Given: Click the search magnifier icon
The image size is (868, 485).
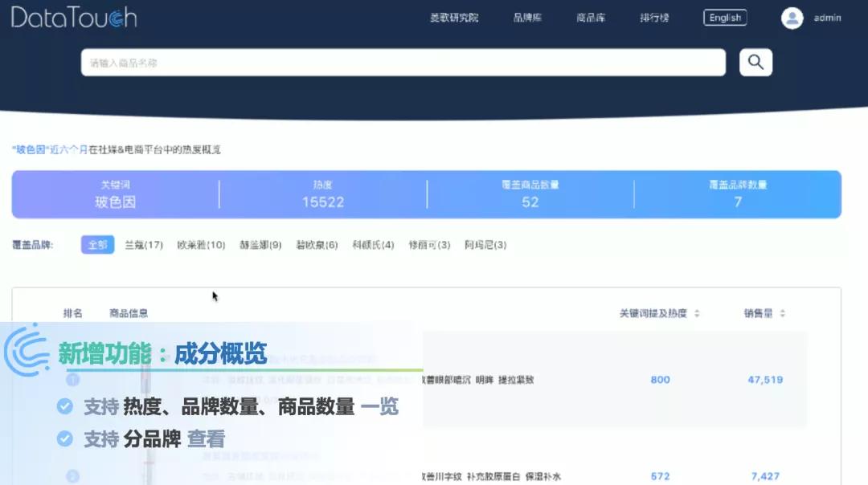Looking at the screenshot, I should [754, 62].
